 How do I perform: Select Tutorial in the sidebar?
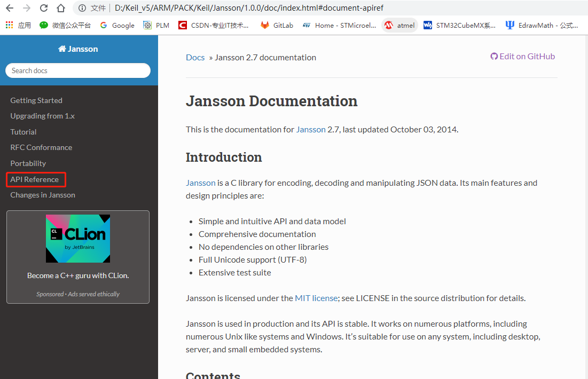(x=23, y=131)
